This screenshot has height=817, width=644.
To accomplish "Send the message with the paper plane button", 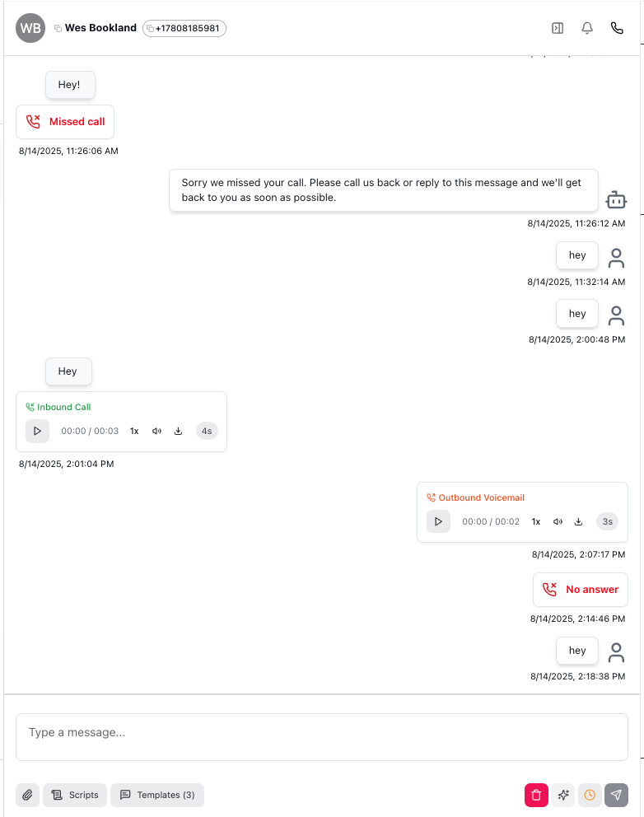I will 617,795.
